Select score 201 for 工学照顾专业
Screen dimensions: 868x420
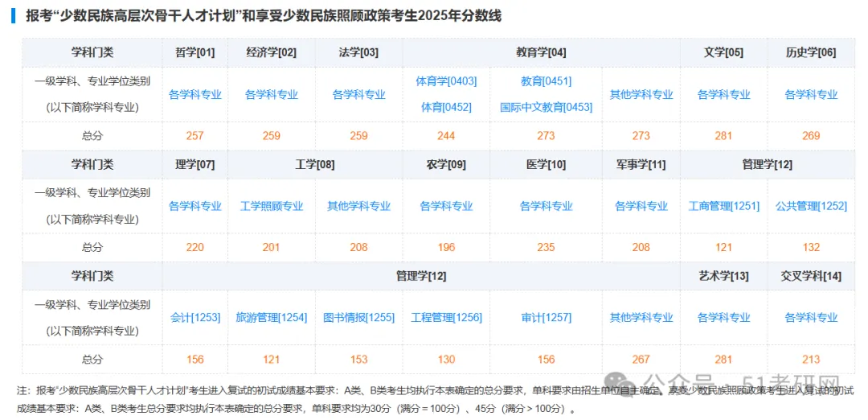point(272,248)
